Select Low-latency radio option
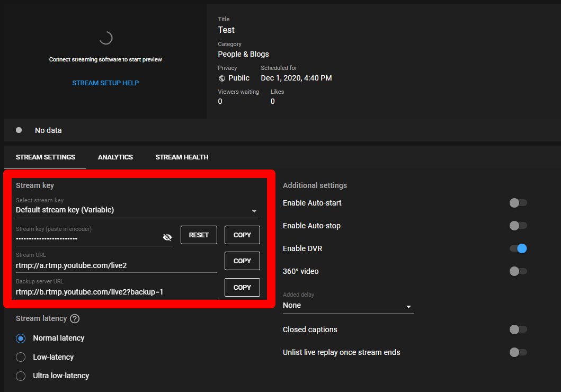Screen dimensions: 561x392 21,357
